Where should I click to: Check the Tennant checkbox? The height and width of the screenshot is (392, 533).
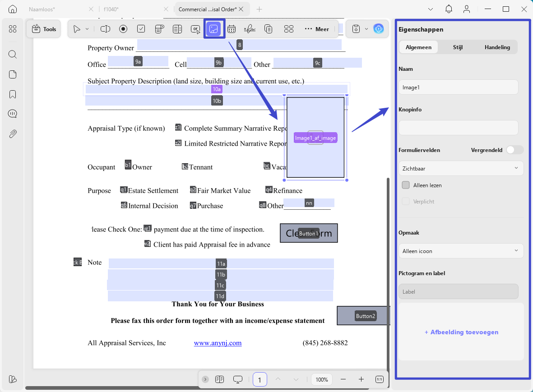coord(185,166)
